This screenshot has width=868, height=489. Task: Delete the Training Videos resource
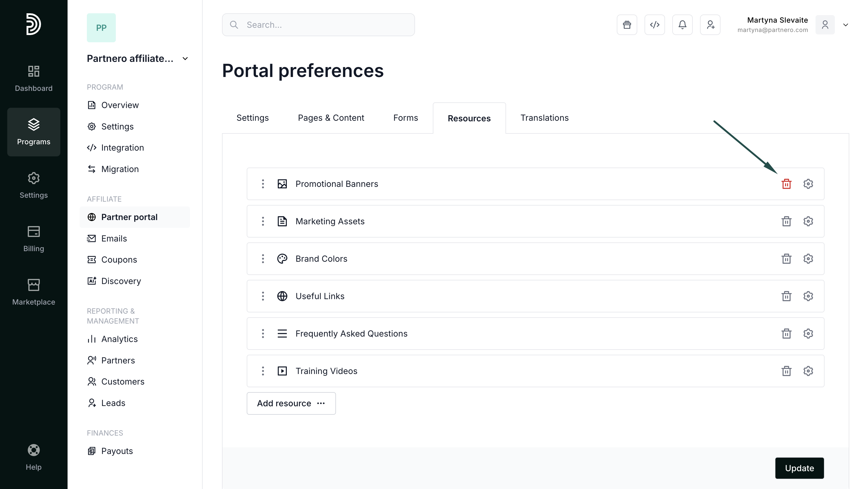coord(786,371)
